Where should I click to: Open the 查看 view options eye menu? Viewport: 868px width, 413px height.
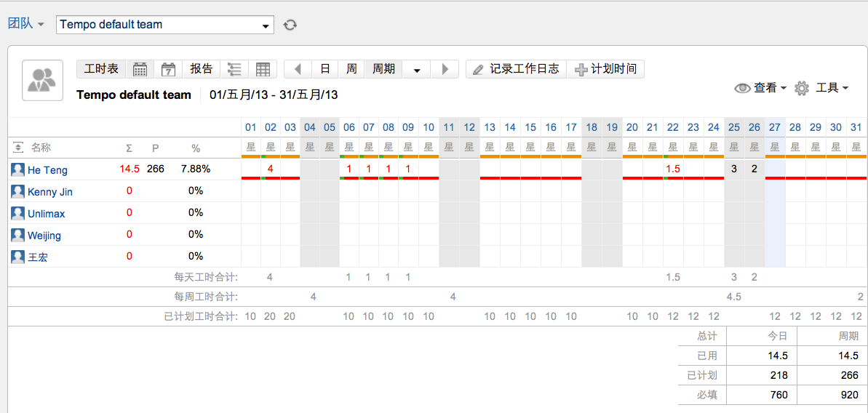[x=761, y=88]
